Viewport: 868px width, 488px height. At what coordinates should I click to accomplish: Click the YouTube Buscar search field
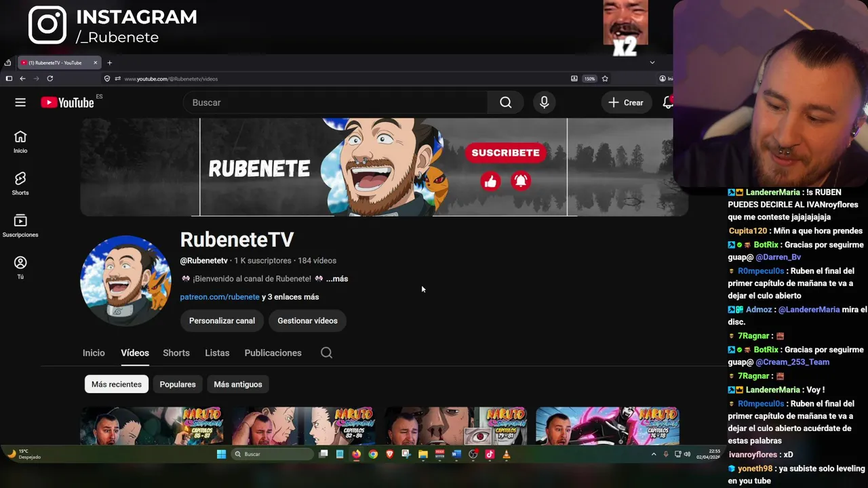tap(336, 102)
